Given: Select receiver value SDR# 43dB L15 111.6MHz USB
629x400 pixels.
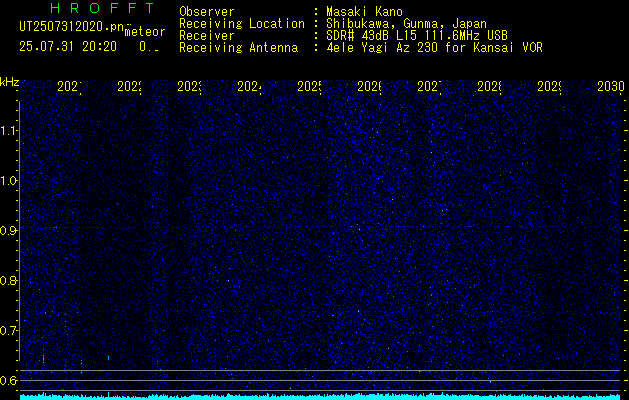Looking at the screenshot, I should tap(417, 36).
